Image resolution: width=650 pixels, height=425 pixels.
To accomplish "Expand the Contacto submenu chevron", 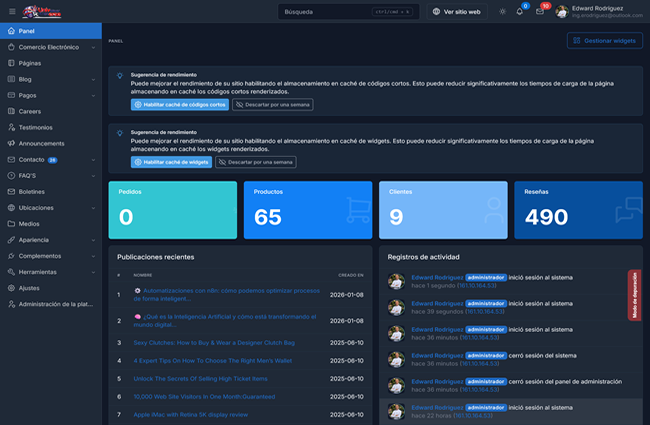I will point(93,160).
